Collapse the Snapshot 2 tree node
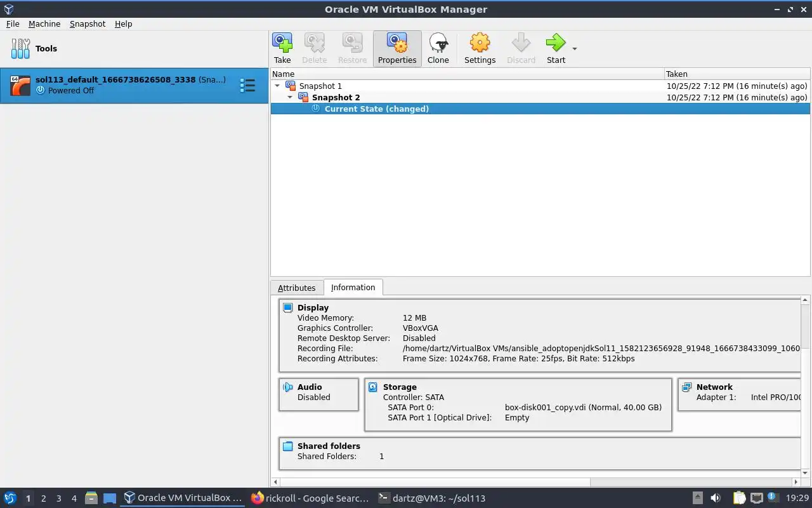 tap(290, 97)
